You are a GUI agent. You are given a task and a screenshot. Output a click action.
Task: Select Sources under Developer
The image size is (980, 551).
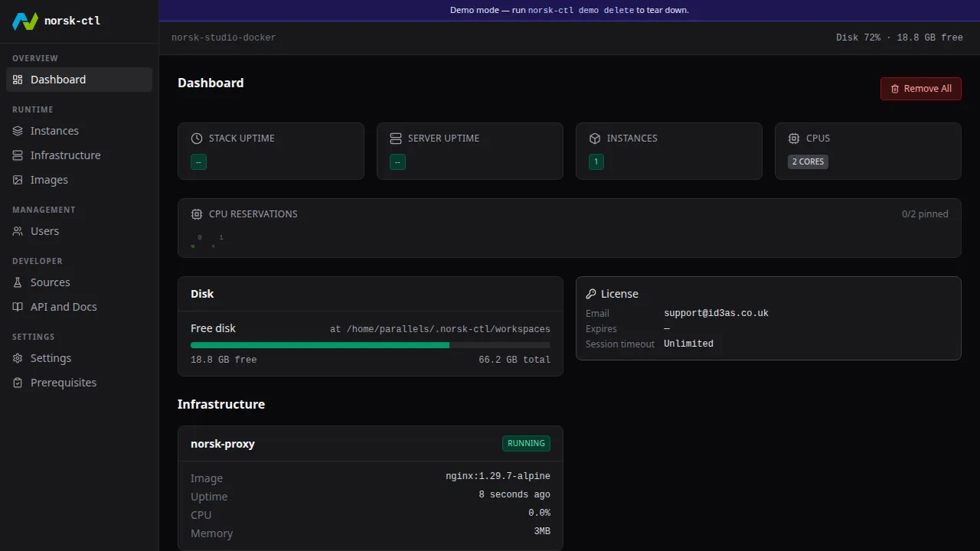point(80,282)
